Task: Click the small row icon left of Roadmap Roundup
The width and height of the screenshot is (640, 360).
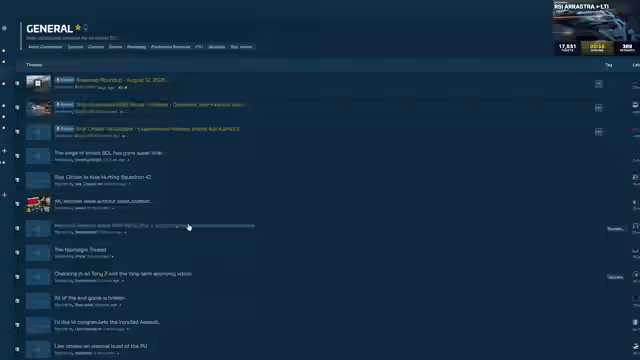Action: coord(17,83)
